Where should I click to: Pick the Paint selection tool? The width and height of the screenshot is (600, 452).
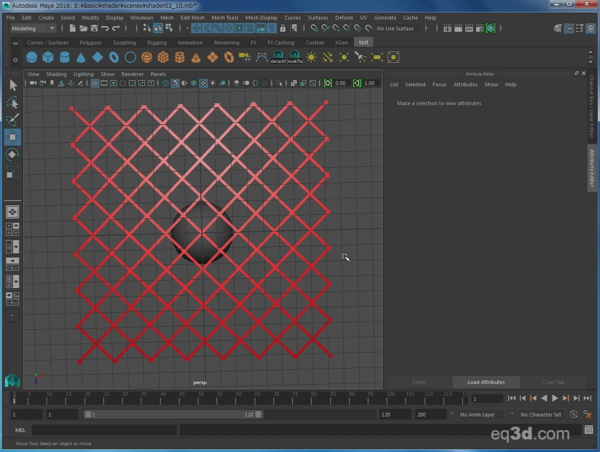12,120
